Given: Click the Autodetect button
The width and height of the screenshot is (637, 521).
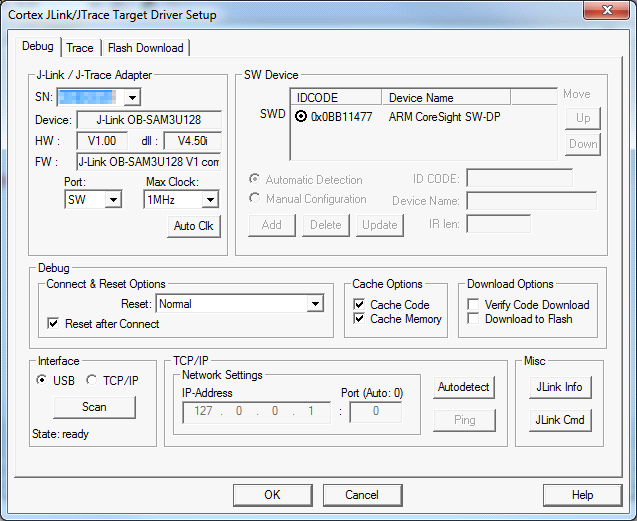Looking at the screenshot, I should 464,387.
